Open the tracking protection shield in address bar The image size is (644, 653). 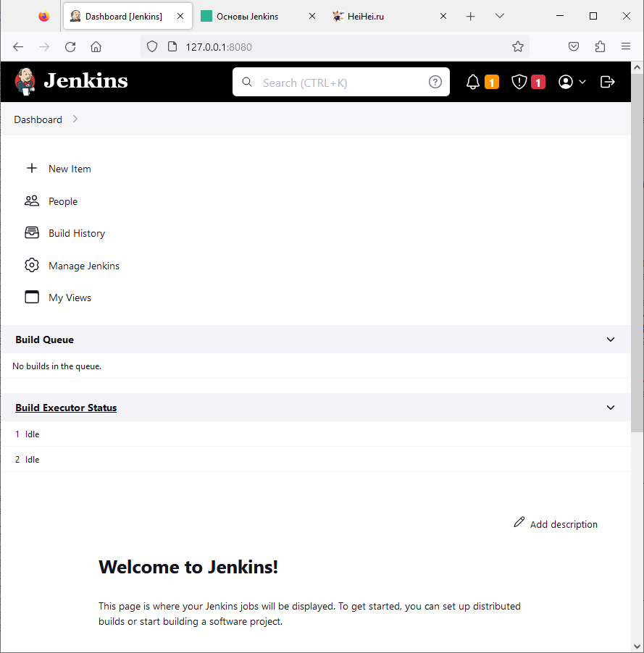click(152, 46)
